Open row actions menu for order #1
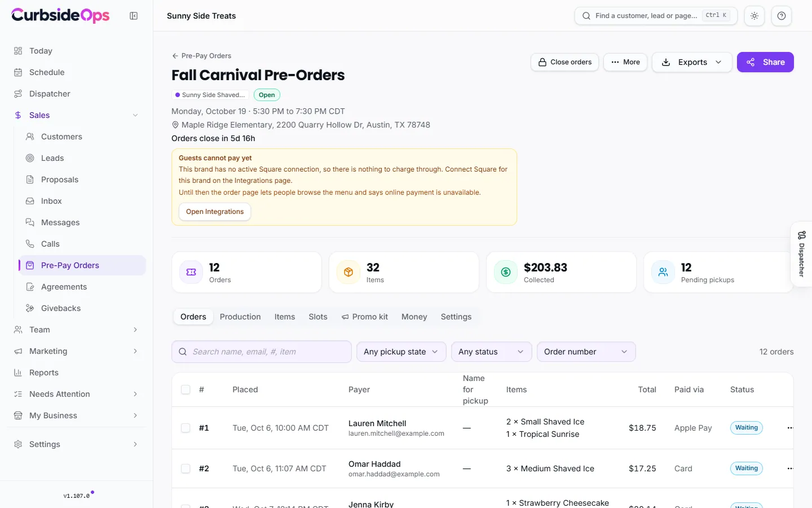Screen dimensions: 812x508 point(790,428)
